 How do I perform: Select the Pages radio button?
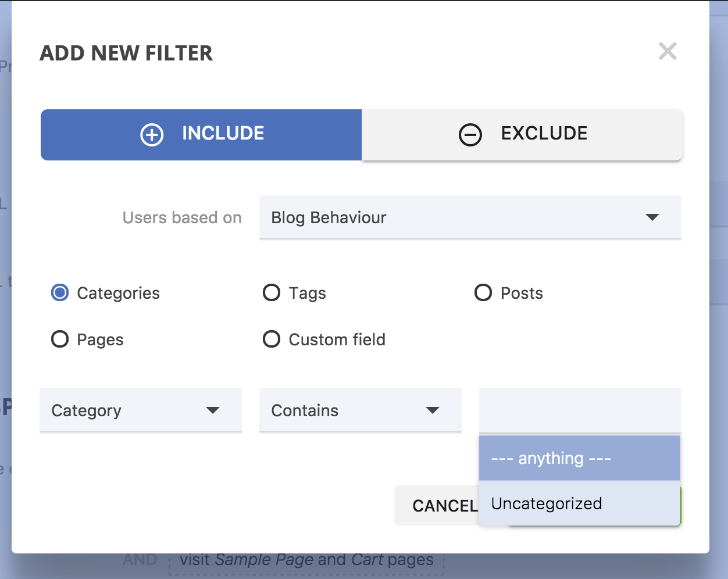(60, 339)
